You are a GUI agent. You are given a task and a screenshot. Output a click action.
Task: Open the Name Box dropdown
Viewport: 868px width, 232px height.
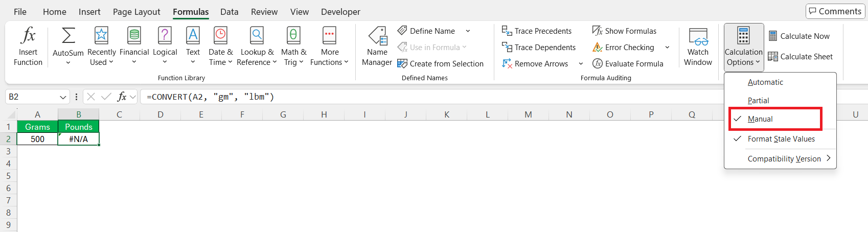(63, 97)
